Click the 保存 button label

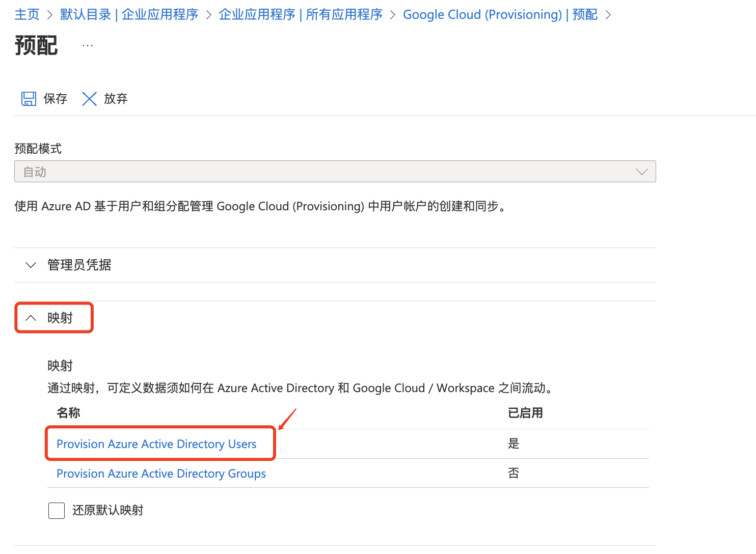tap(56, 99)
